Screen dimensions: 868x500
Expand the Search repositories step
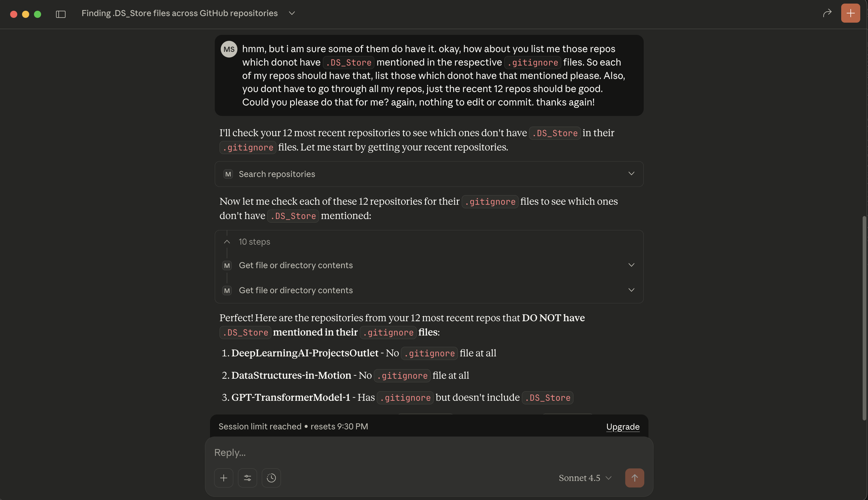[x=631, y=174]
